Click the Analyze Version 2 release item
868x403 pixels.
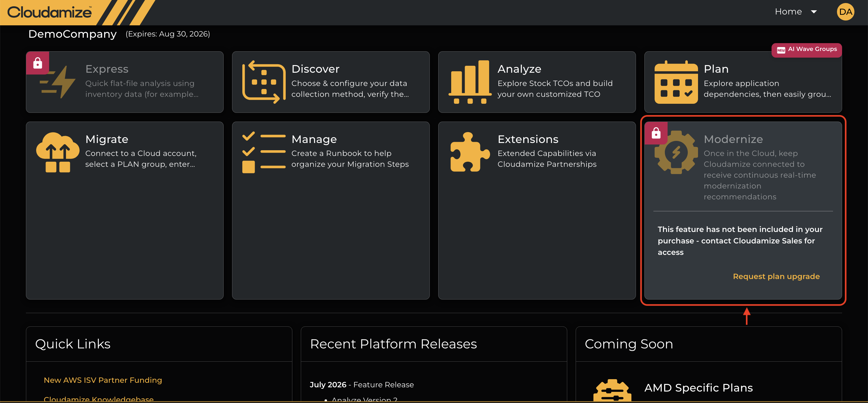point(364,399)
